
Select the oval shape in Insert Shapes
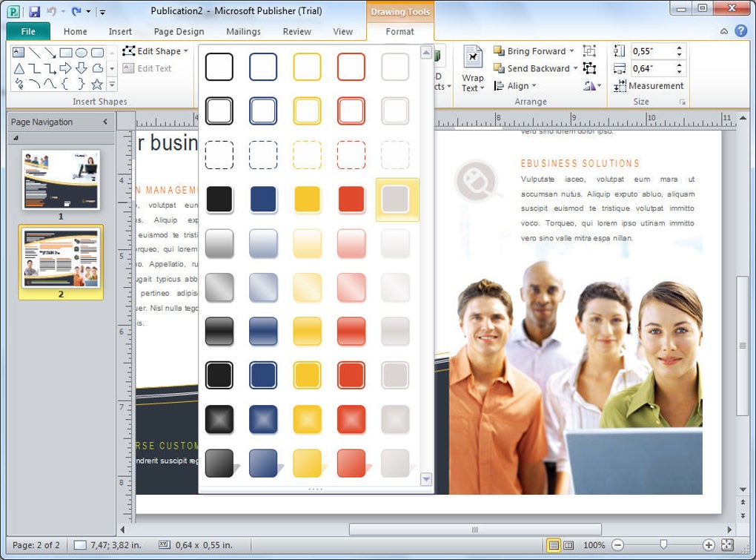pyautogui.click(x=82, y=52)
